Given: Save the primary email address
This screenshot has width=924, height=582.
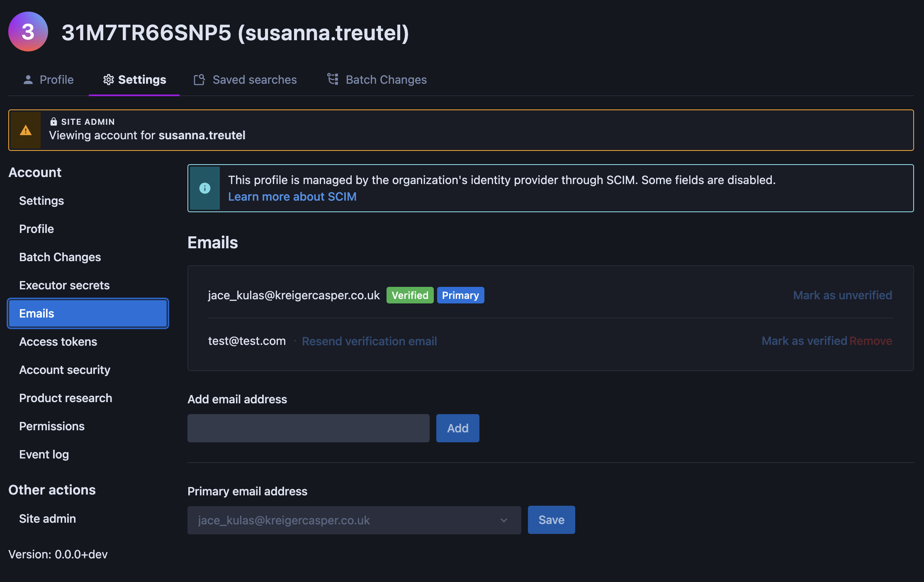Looking at the screenshot, I should [x=551, y=520].
